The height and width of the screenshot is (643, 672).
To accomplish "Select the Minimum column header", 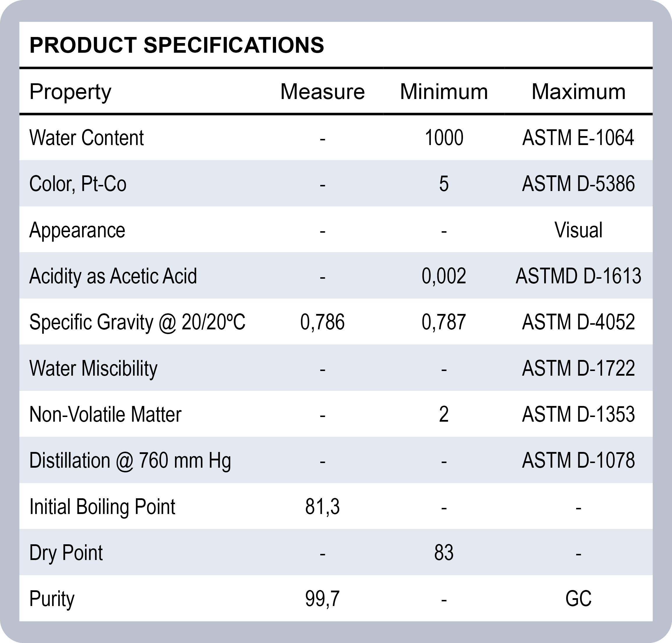I will (x=444, y=92).
